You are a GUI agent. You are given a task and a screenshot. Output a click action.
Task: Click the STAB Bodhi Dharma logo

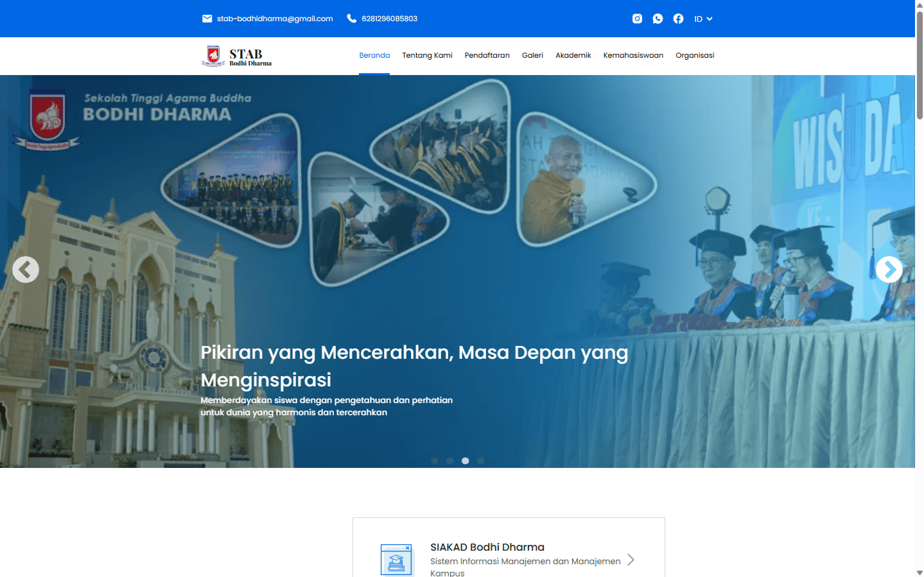click(x=237, y=56)
